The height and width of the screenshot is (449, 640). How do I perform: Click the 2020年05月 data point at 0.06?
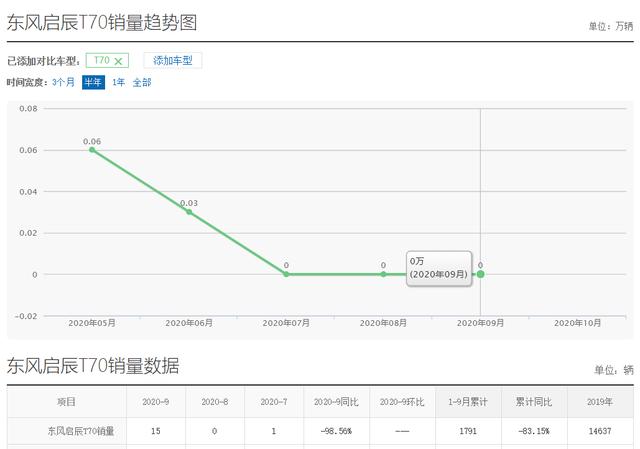tap(92, 150)
